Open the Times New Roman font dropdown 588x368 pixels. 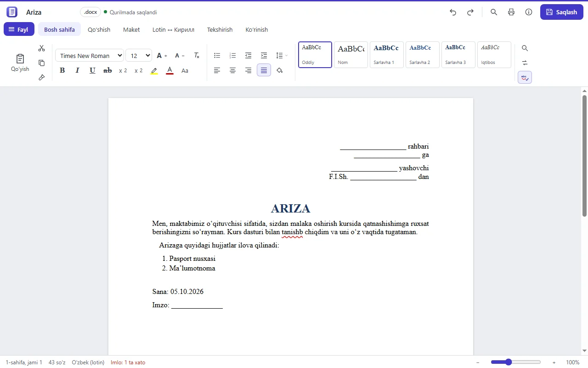pos(90,56)
